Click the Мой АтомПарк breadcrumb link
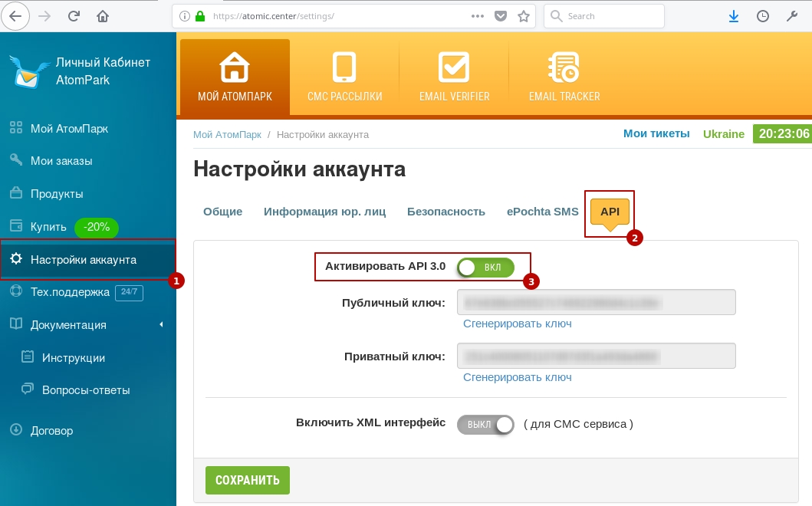Viewport: 812px width, 506px height. (x=227, y=135)
